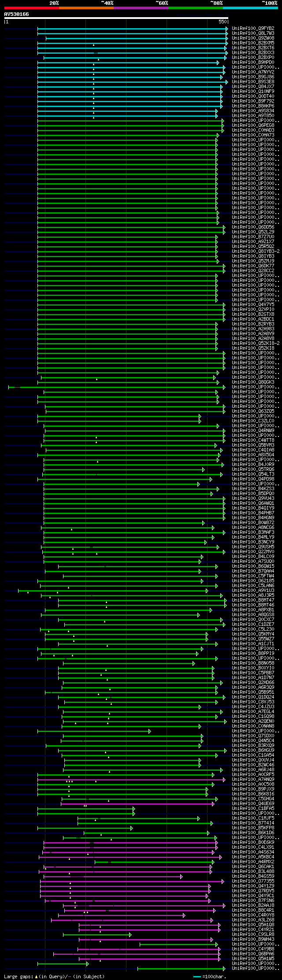The width and height of the screenshot is (282, 980).
Task: Click the cyan alignment bar for UniRef100_B2BXX3
Action: [x=132, y=52]
